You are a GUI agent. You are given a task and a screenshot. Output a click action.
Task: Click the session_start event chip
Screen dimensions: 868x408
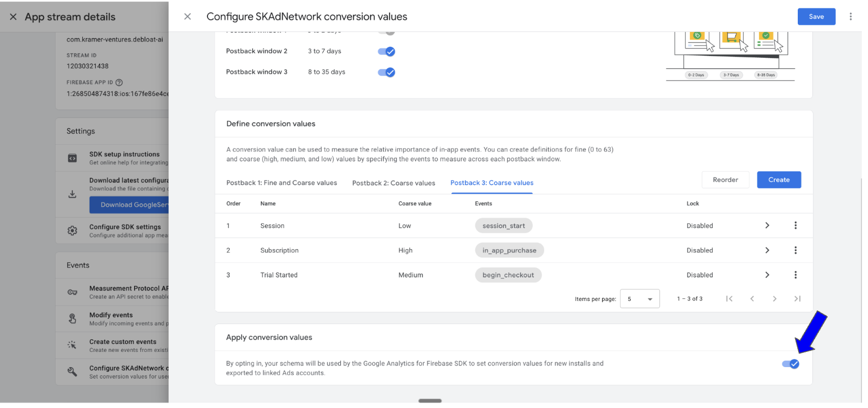(504, 226)
